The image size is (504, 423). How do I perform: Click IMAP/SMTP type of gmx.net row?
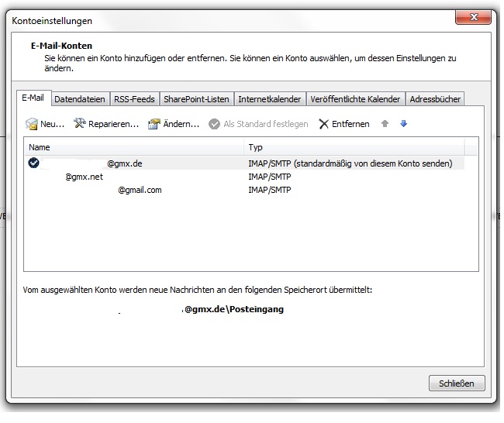click(x=270, y=177)
